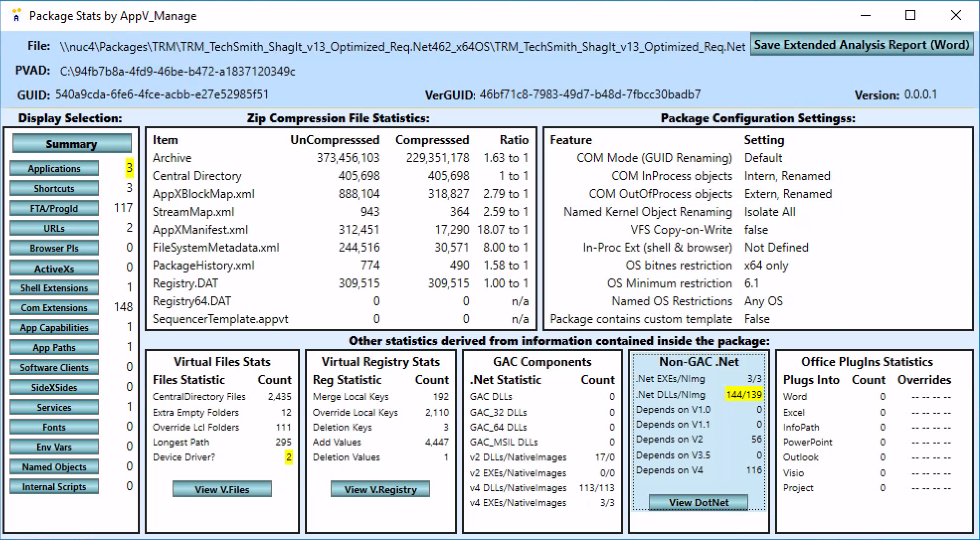Open Named Objects display

[x=54, y=467]
